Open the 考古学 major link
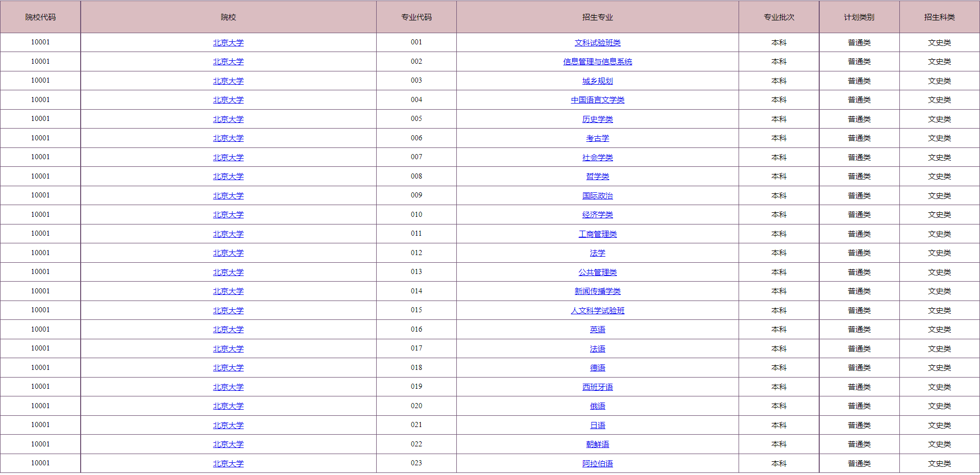980x475 pixels. [x=597, y=138]
